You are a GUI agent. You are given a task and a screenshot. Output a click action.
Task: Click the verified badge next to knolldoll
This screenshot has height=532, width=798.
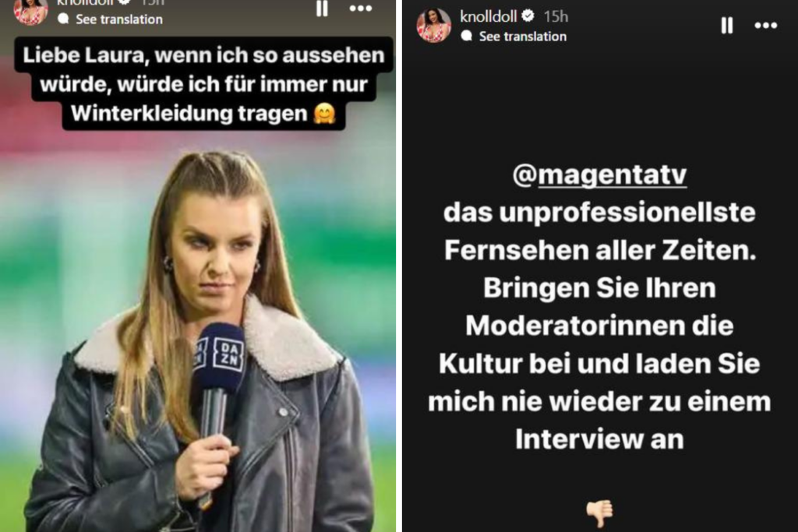528,16
